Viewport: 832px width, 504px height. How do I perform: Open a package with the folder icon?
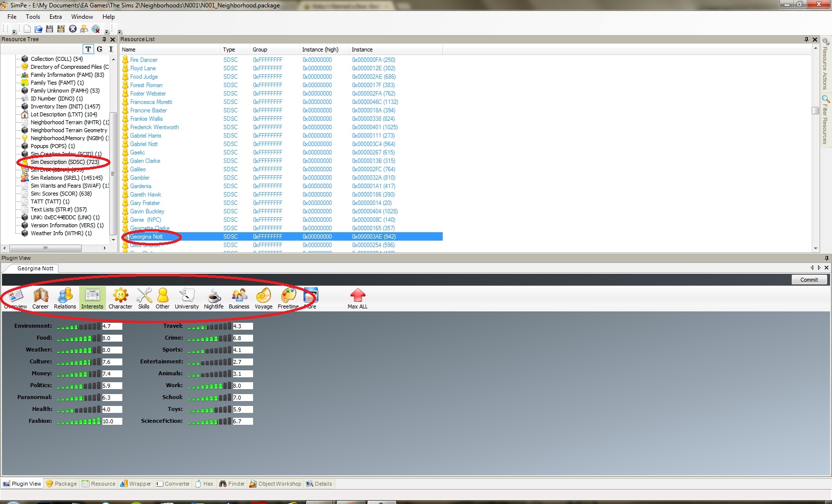(x=38, y=29)
